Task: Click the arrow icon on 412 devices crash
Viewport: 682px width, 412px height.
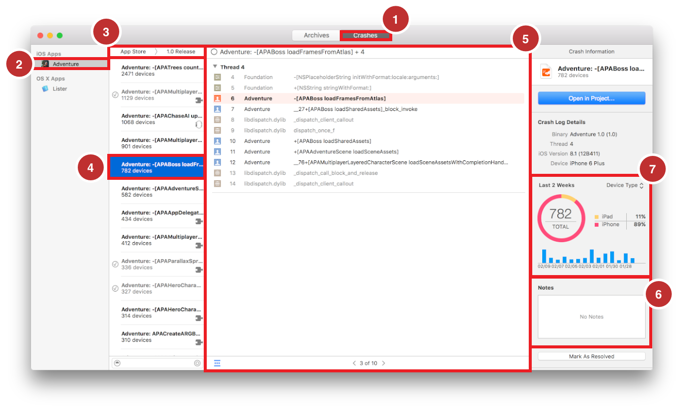Action: pos(199,245)
